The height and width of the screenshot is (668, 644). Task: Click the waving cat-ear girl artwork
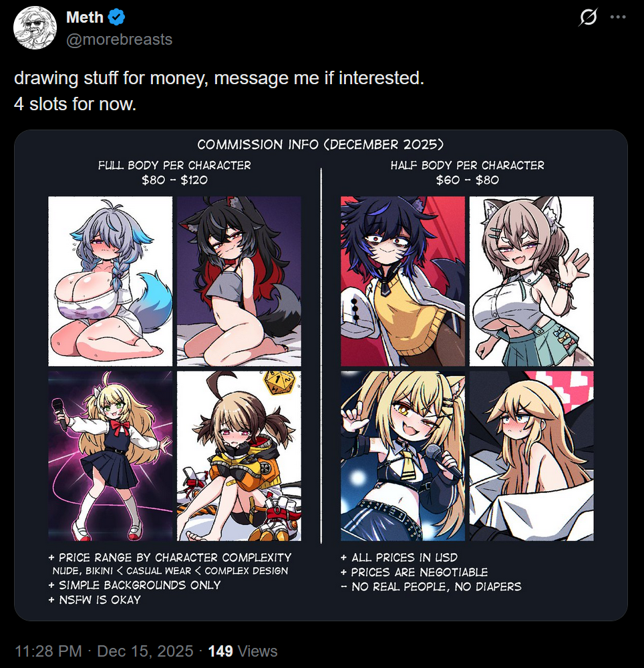coord(532,281)
